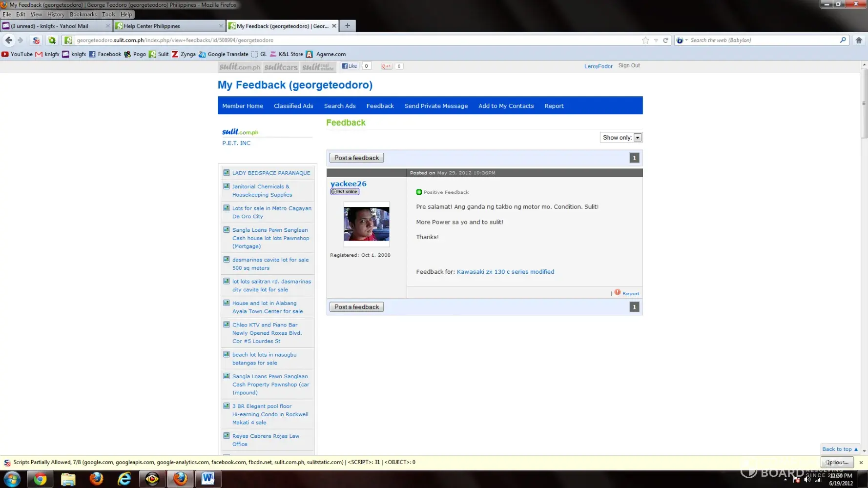Screen dimensions: 868x488
Task: Click yackee26's profile photo thumbnail
Action: [x=367, y=224]
